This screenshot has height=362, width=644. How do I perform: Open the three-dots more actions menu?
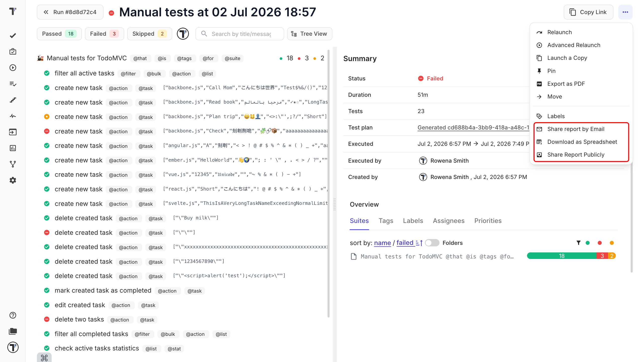[625, 12]
